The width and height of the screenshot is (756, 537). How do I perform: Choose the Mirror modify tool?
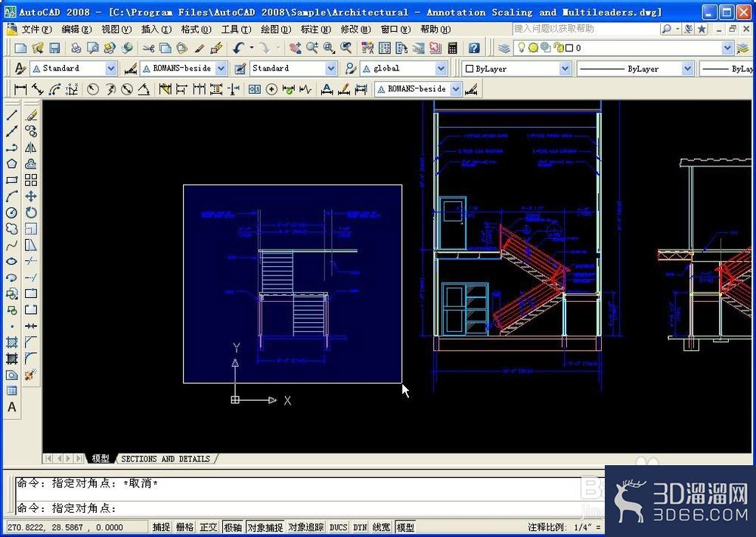[31, 147]
